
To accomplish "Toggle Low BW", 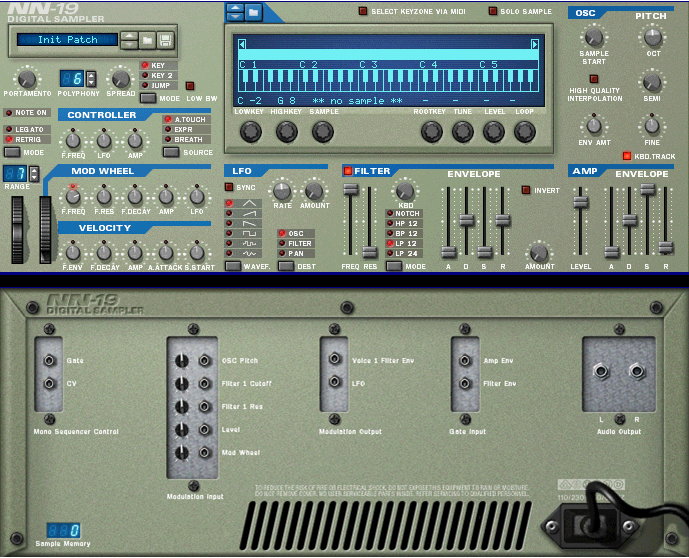I will coord(190,86).
